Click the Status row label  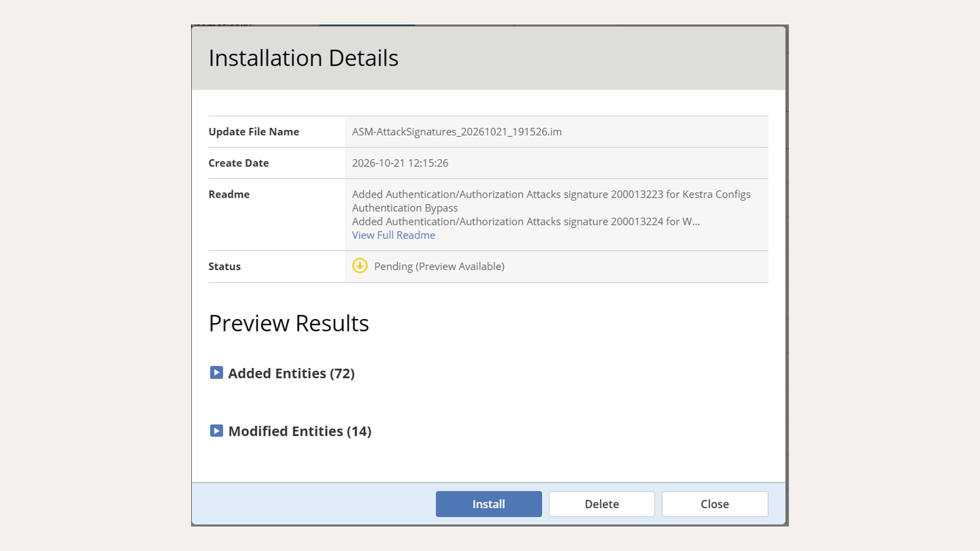coord(224,266)
